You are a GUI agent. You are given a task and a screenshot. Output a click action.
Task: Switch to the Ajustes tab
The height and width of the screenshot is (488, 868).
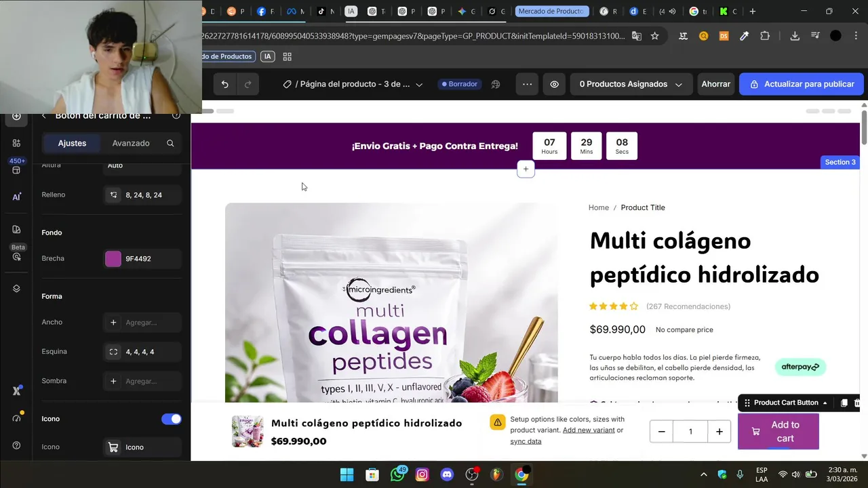click(x=72, y=143)
